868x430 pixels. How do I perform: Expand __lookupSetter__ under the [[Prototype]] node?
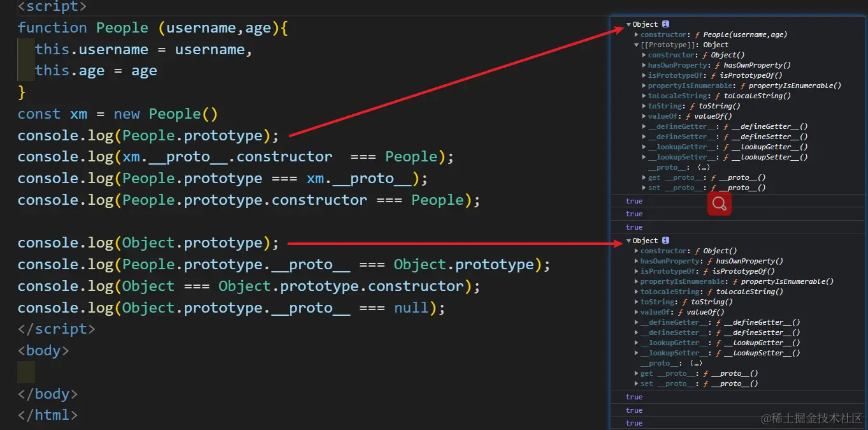[x=644, y=157]
